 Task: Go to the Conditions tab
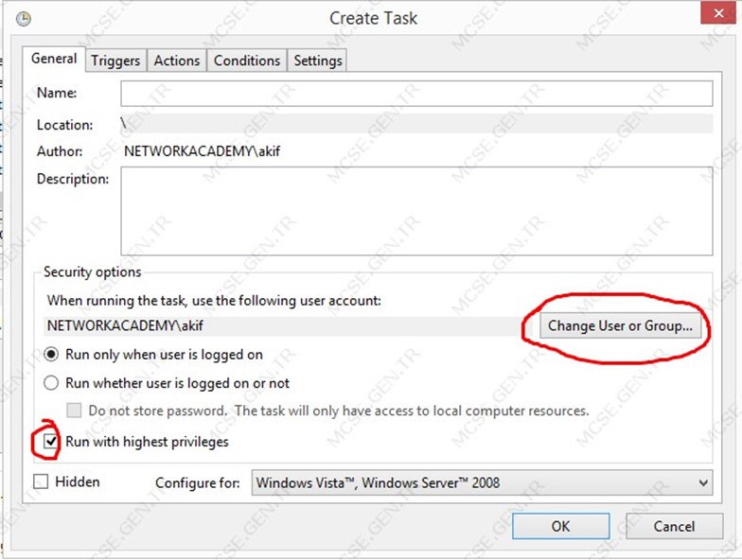246,61
